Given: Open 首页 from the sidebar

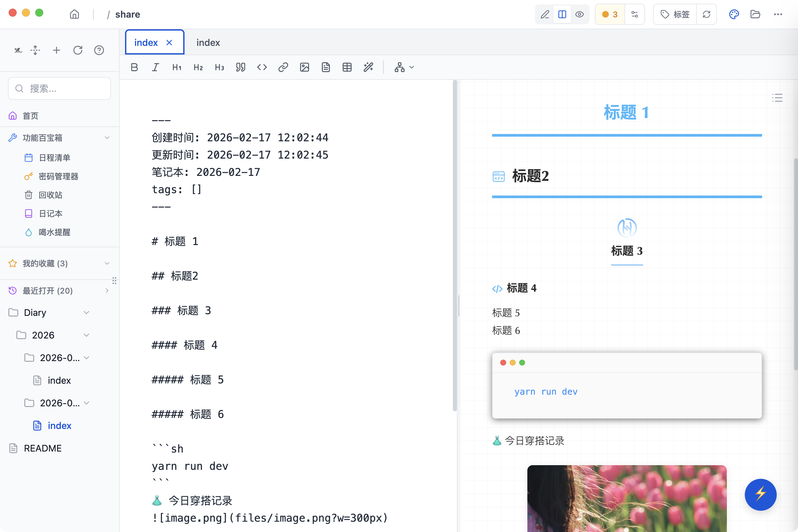Looking at the screenshot, I should [x=30, y=116].
